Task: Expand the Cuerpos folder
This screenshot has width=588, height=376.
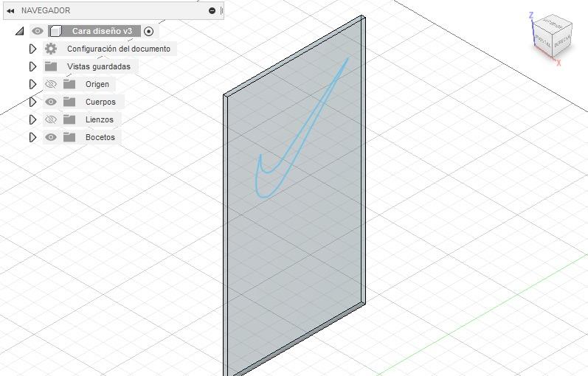Action: tap(32, 102)
